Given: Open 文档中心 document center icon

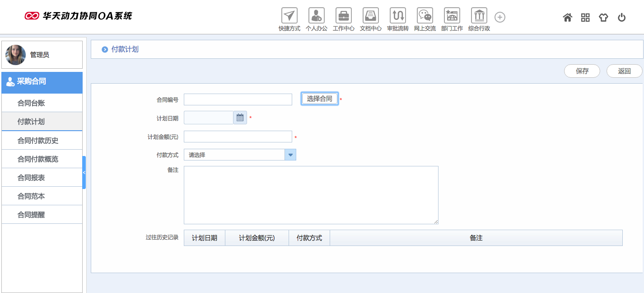Looking at the screenshot, I should pyautogui.click(x=370, y=16).
